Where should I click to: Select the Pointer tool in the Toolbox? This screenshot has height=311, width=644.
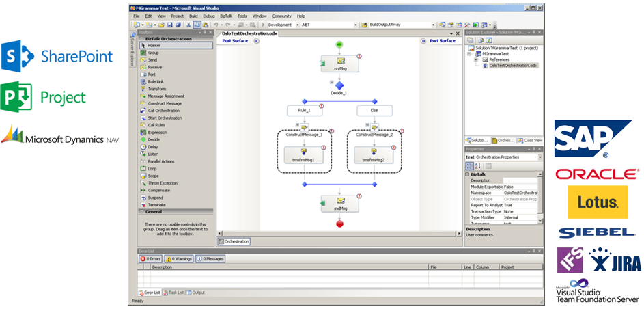point(176,46)
